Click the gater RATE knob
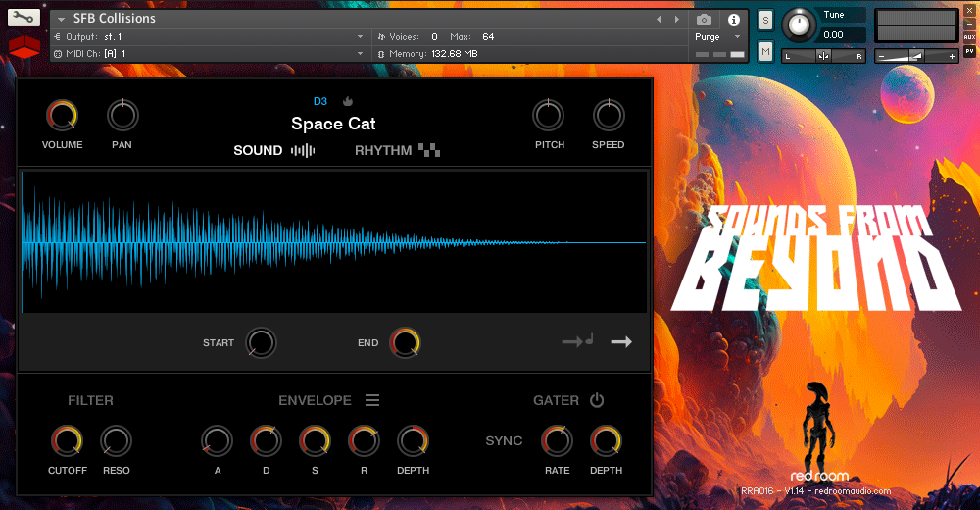This screenshot has width=980, height=510. coord(557,440)
